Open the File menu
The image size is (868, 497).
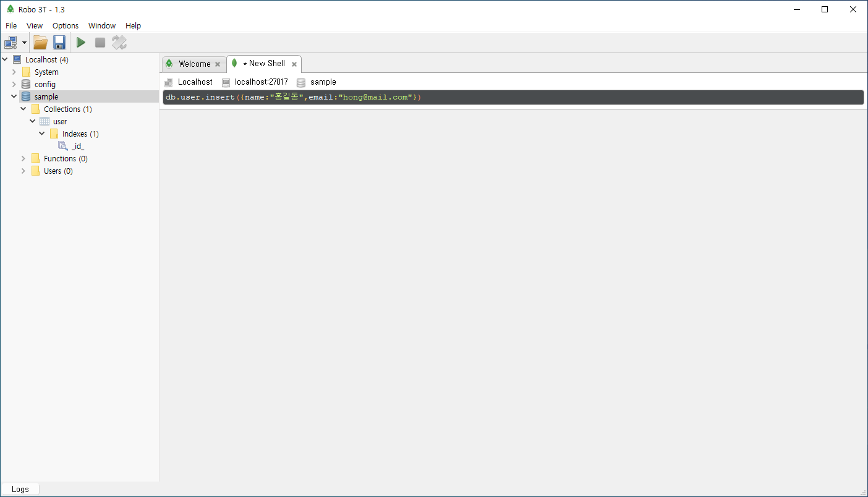pyautogui.click(x=11, y=25)
